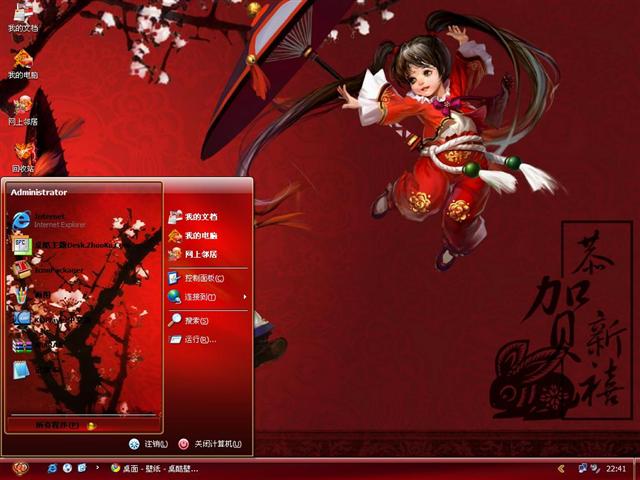Screen dimensions: 640x480
Task: Expand quick launch overflow arrow
Action: pos(97,467)
